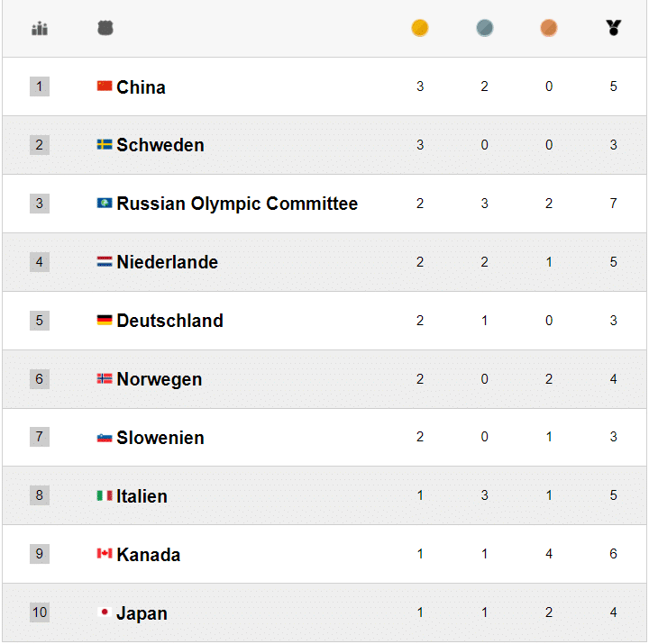Image resolution: width=649 pixels, height=644 pixels.
Task: Click the country shield header icon
Action: (105, 29)
